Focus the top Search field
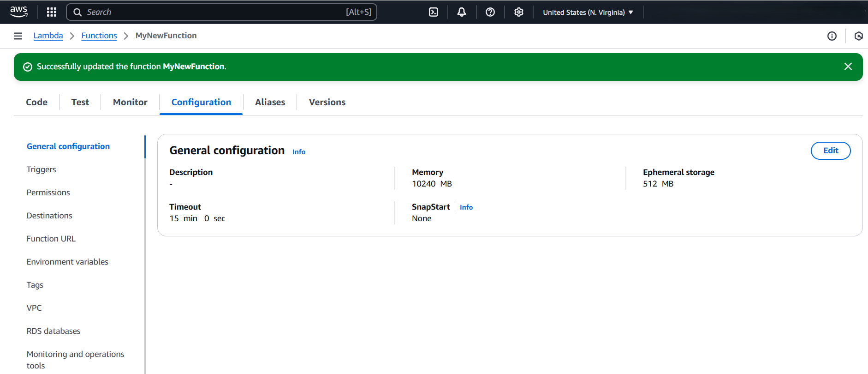The height and width of the screenshot is (374, 868). tap(222, 12)
